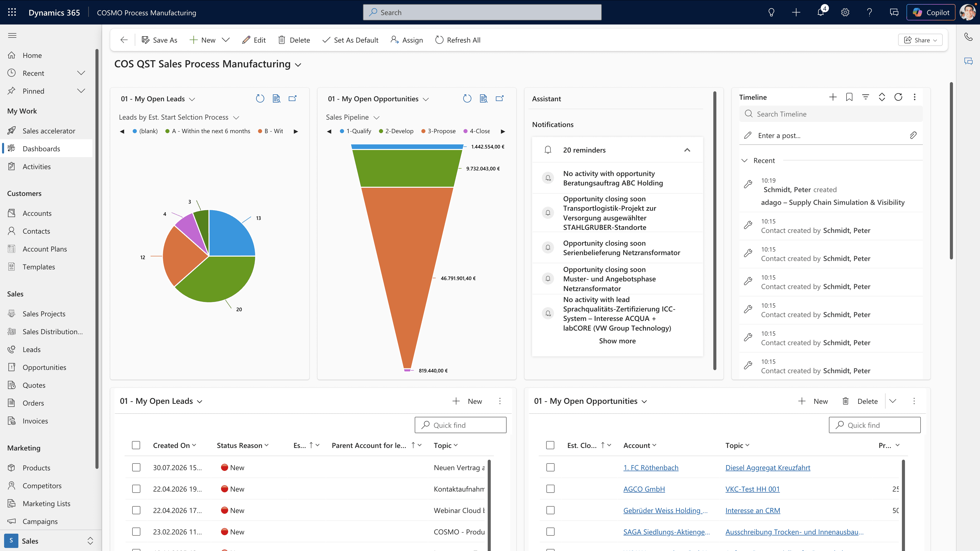Check the 1. FC Röthenbach opportunity row
This screenshot has width=980, height=551.
coord(550,467)
